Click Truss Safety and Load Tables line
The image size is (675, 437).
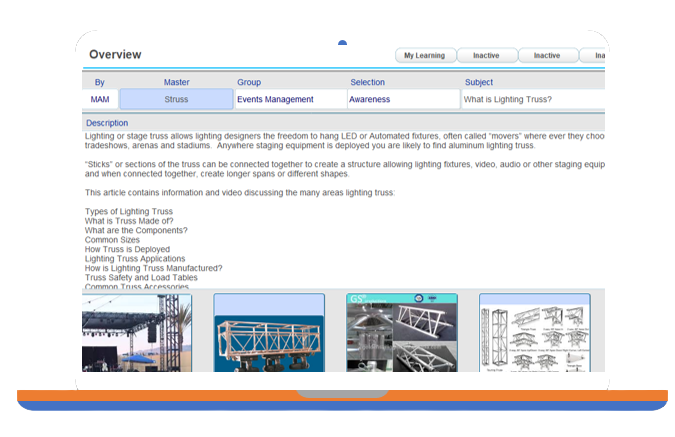(x=141, y=278)
